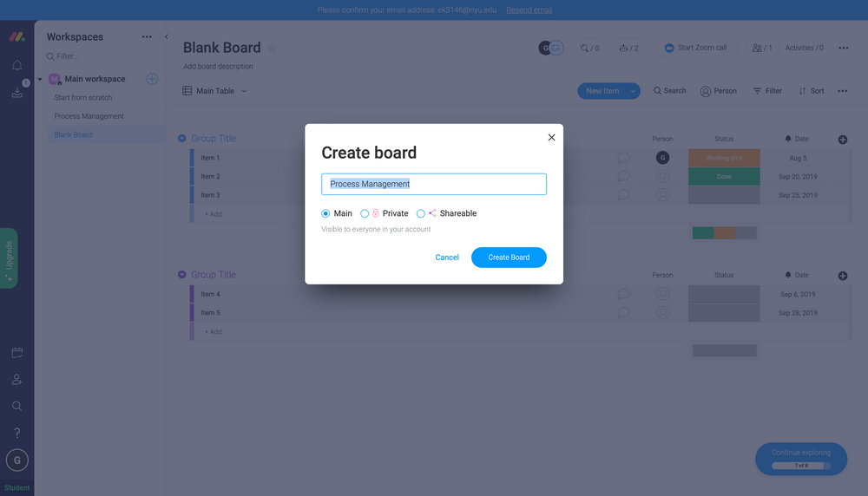The width and height of the screenshot is (868, 496).
Task: Add new item to Main workspace
Action: click(152, 79)
